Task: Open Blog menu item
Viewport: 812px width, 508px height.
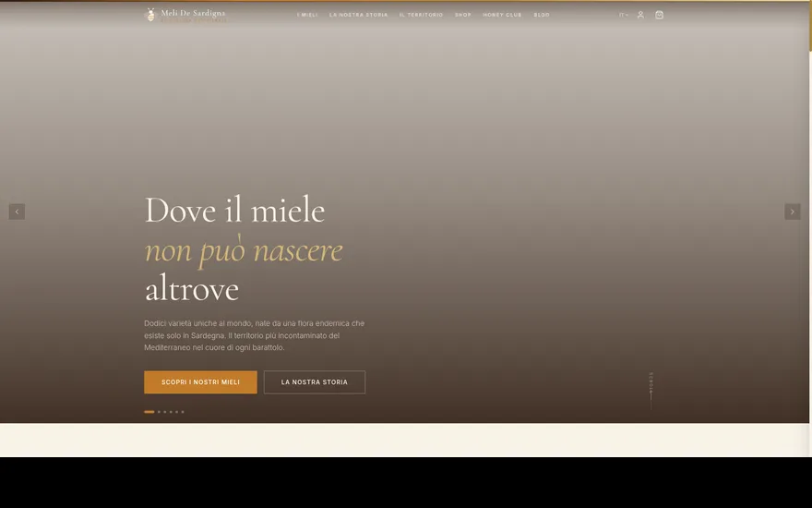Action: (x=542, y=15)
